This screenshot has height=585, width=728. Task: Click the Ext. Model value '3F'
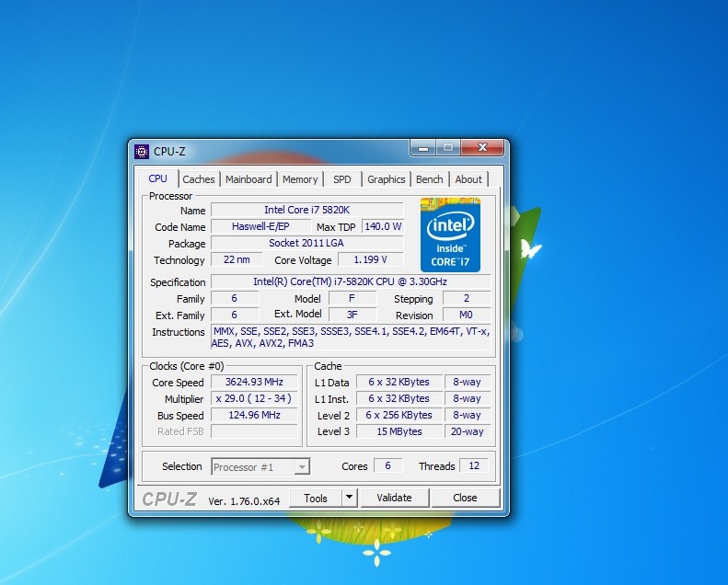[352, 315]
